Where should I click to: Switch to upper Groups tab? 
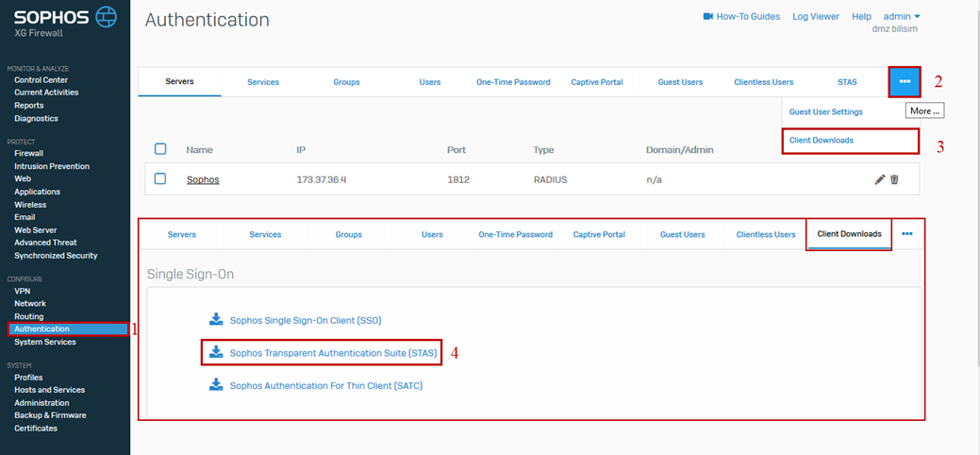[346, 82]
